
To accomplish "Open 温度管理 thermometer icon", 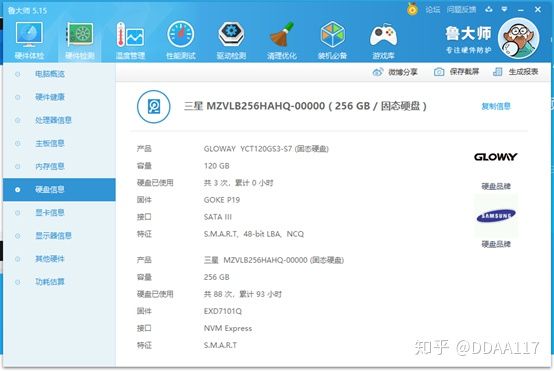I will pos(130,34).
